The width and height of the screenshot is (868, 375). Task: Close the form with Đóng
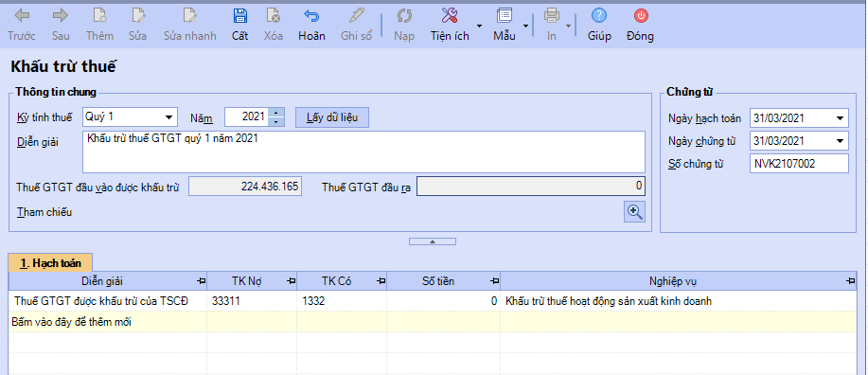pos(641,25)
